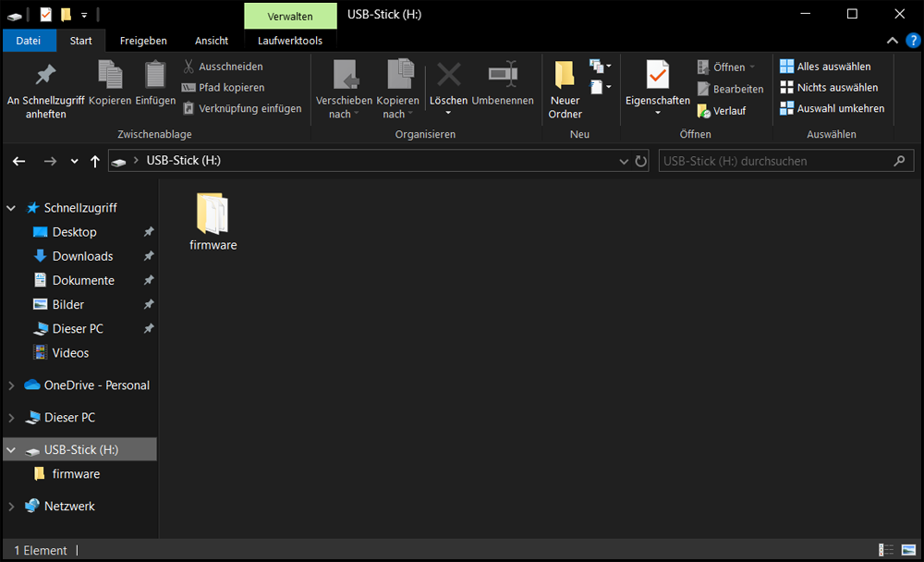Image resolution: width=924 pixels, height=562 pixels.
Task: Click Nichts auswählen
Action: [x=829, y=87]
